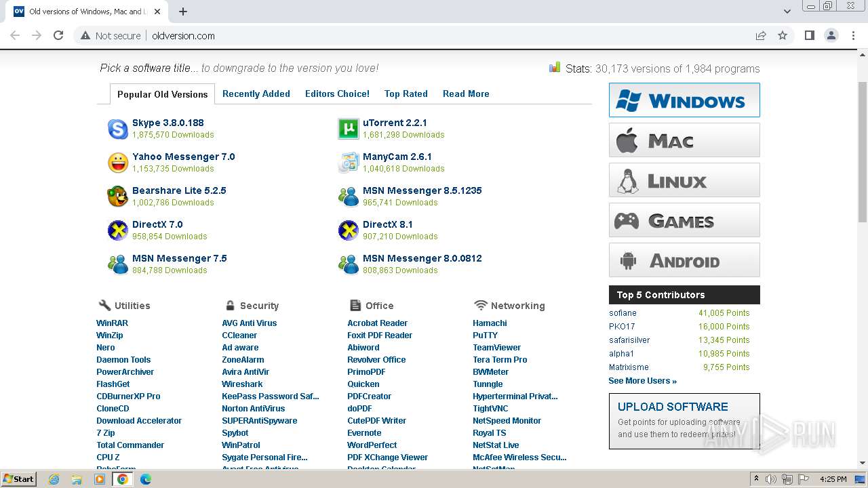Open the Daemon Tools link
Viewport: 868px width, 488px height.
coord(123,360)
